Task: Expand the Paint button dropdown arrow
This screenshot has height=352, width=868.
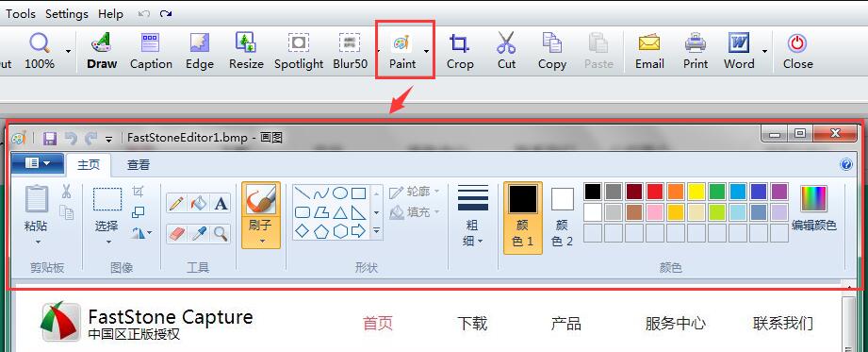Action: (x=427, y=51)
